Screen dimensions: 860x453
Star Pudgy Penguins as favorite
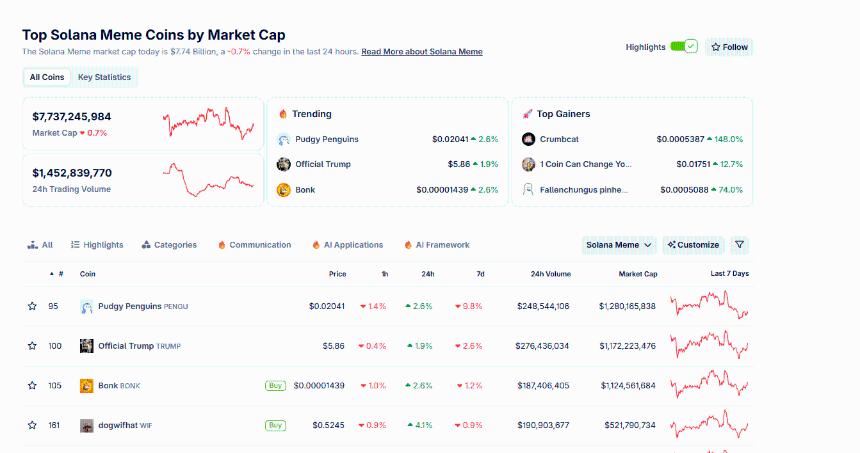click(32, 306)
